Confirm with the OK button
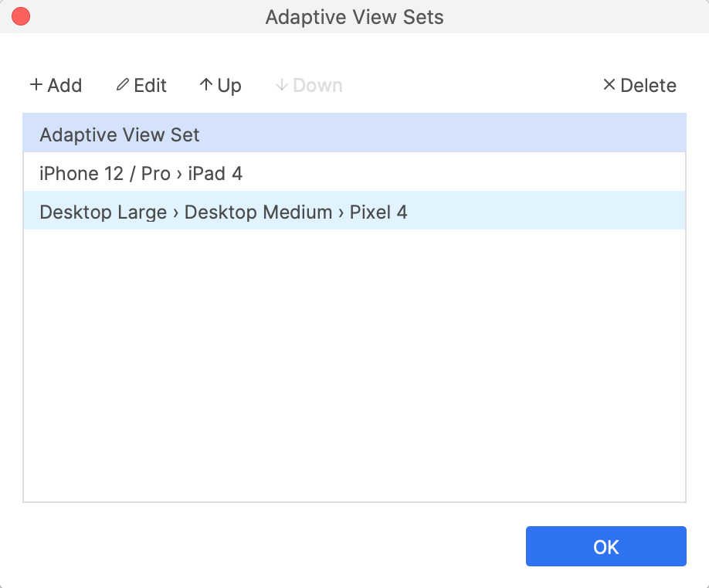Image resolution: width=709 pixels, height=588 pixels. tap(606, 547)
